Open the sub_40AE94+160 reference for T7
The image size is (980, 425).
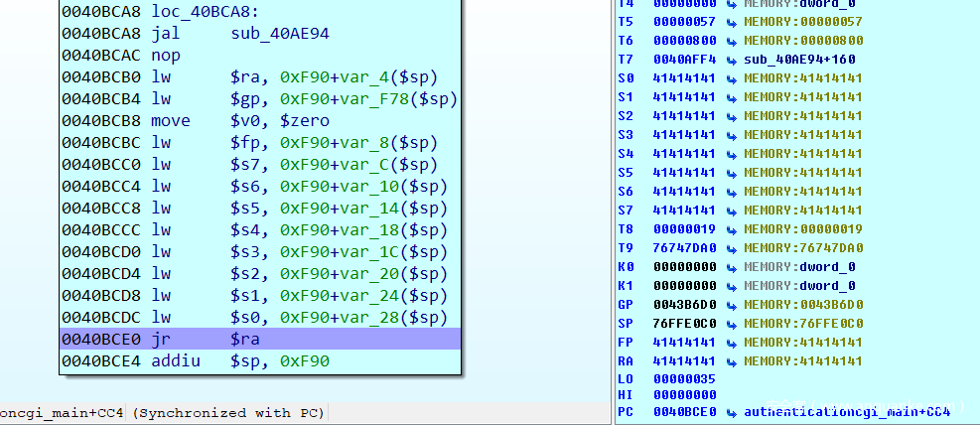(x=796, y=59)
